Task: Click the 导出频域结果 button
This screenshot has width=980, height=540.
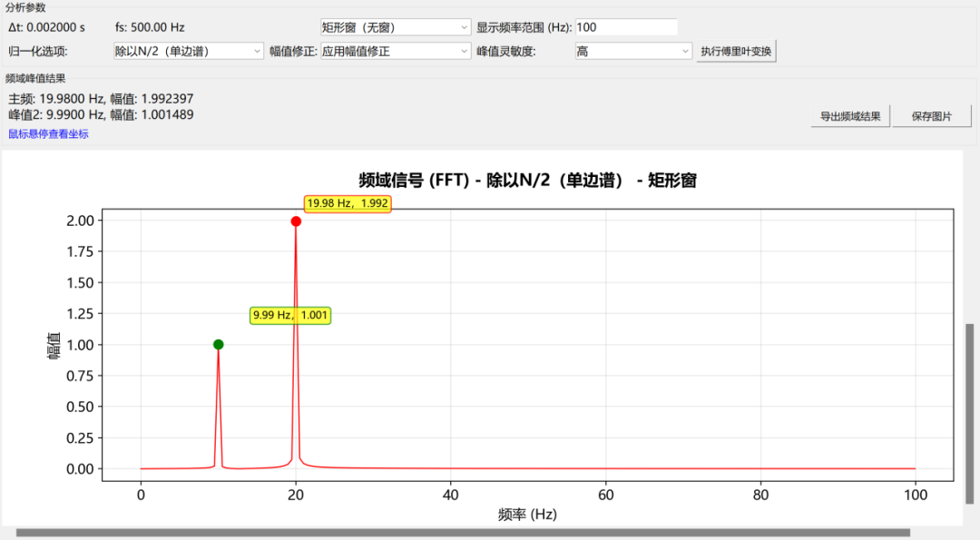Action: click(x=850, y=116)
